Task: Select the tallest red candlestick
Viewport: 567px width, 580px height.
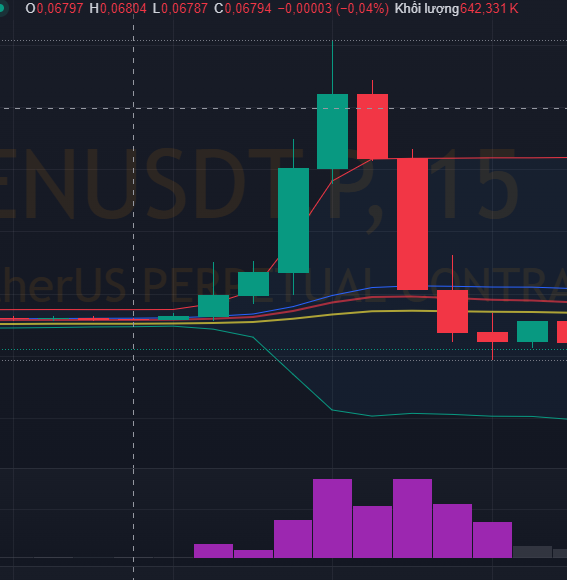Action: tap(412, 224)
